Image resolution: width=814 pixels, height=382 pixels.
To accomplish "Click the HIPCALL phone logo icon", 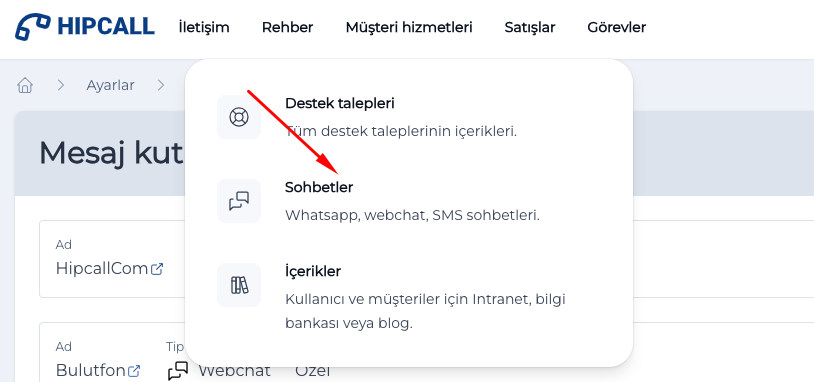I will point(33,27).
